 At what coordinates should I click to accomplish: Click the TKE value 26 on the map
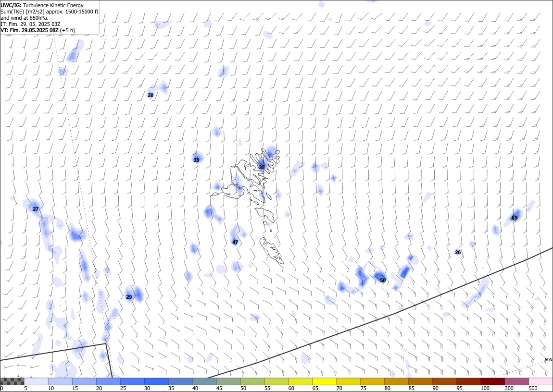pos(458,253)
